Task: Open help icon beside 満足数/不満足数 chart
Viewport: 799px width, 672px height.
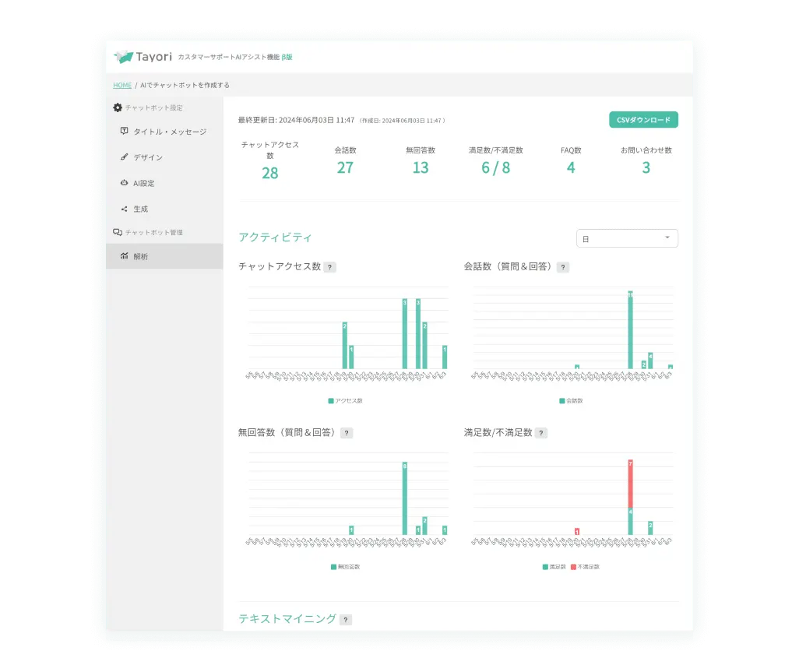Action: pyautogui.click(x=541, y=433)
